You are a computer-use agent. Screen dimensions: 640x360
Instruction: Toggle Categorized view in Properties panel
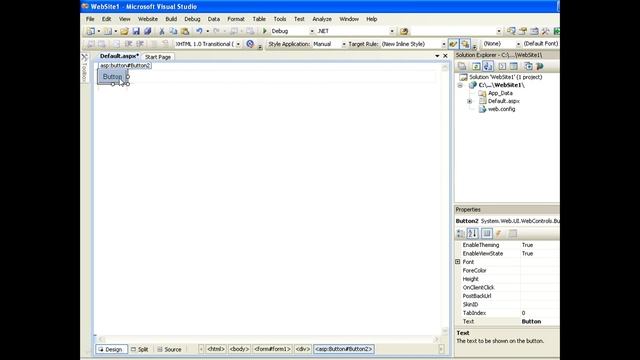pyautogui.click(x=460, y=233)
